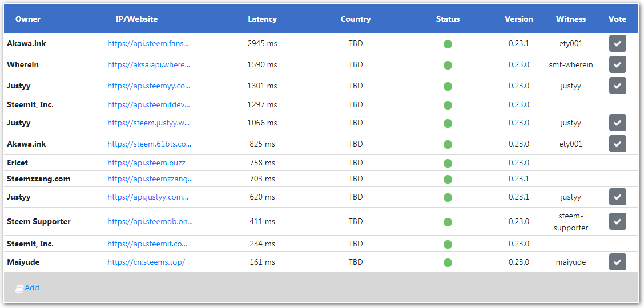
Task: Vote for justyy on the api.justyy.com row
Action: 617,197
